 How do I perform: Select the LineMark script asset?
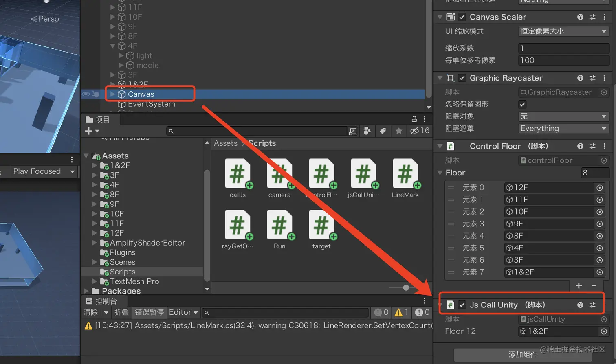pos(405,178)
